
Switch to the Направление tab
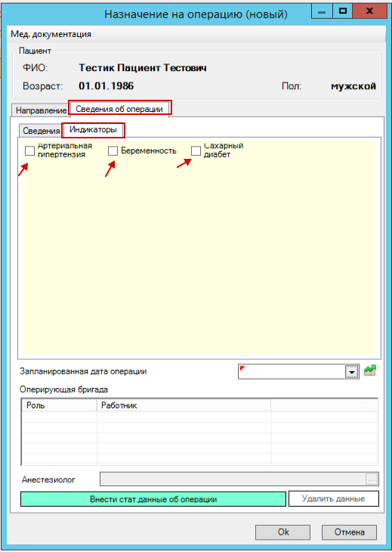pos(41,110)
